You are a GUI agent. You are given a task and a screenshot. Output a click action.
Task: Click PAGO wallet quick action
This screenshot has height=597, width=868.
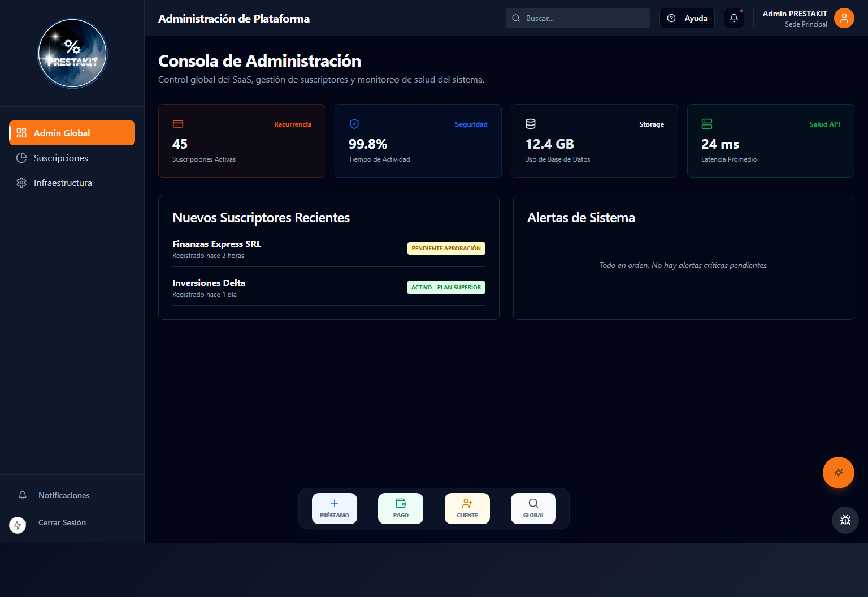tap(401, 508)
